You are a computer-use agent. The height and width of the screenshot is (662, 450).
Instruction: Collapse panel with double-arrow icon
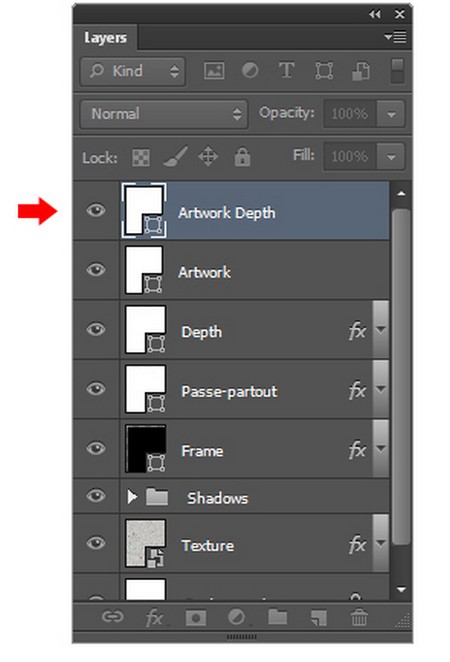[x=374, y=14]
